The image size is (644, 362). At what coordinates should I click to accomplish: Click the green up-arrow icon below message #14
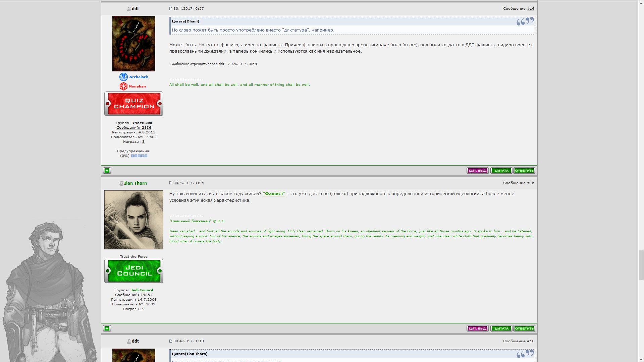coord(107,171)
